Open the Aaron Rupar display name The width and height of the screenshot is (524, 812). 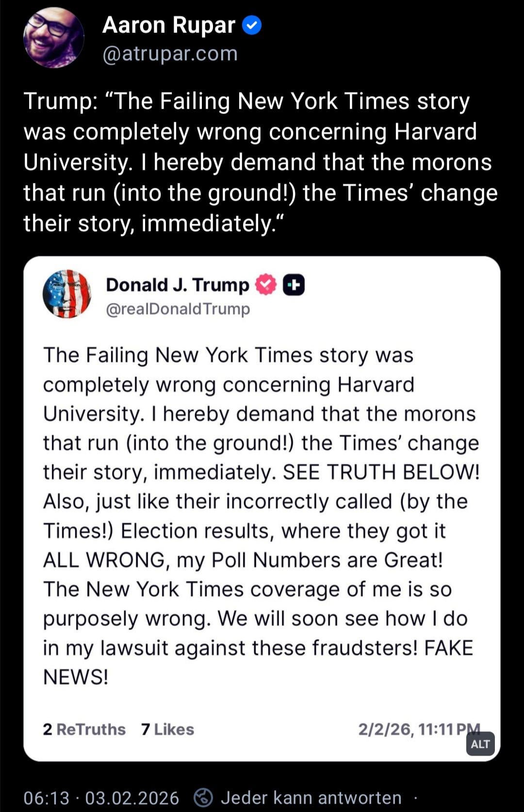(168, 25)
